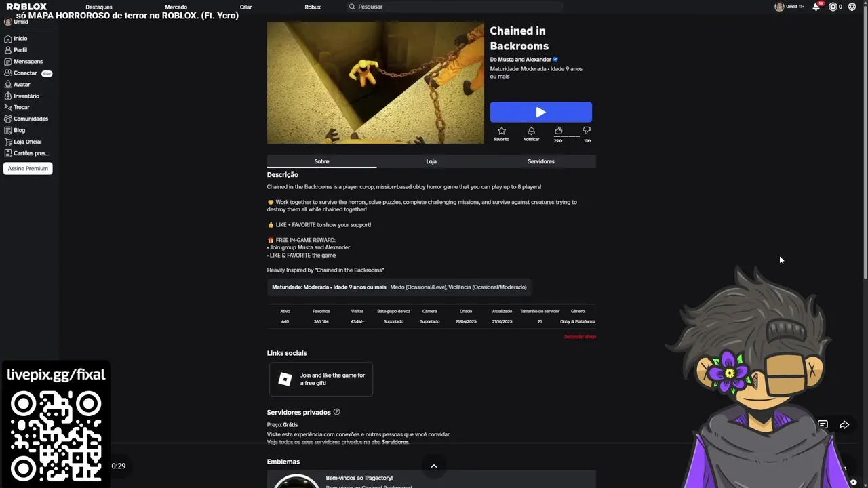
Task: Open the Musta and Alexander creator link
Action: click(x=525, y=60)
